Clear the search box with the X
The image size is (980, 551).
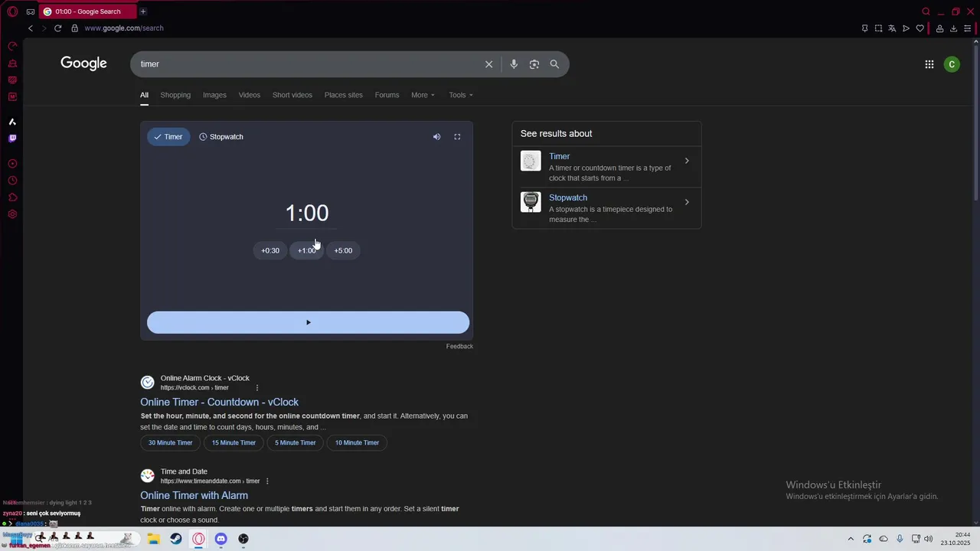click(x=489, y=64)
